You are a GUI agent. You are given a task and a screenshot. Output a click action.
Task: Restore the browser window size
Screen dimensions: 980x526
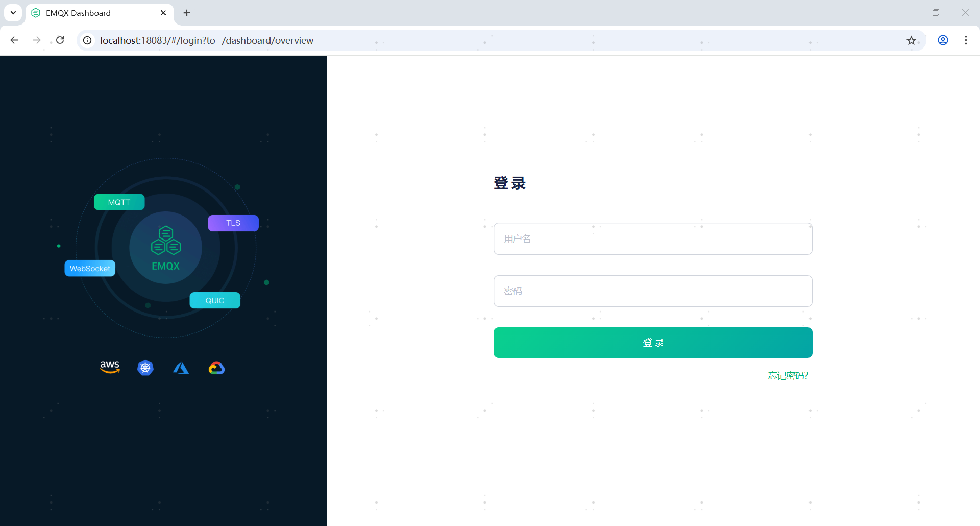pos(936,12)
